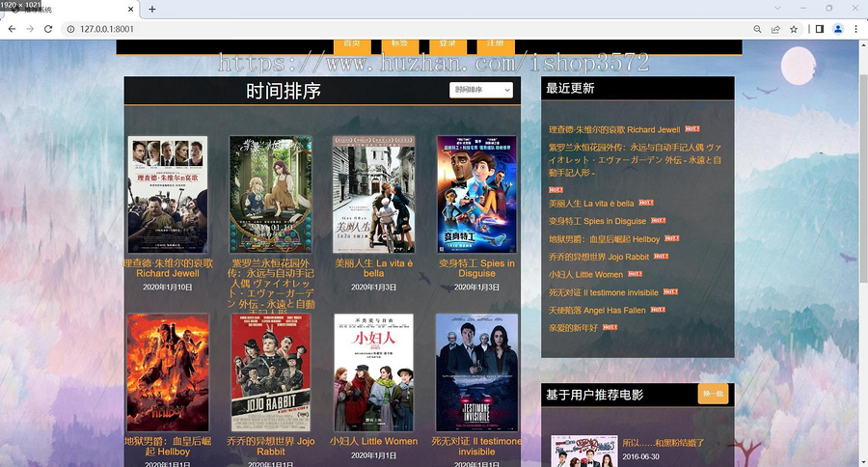Screen dimensions: 868x467
Task: Click the 理查德·朱维尔的哀歌 Richard Jewell title under poster
Action: [168, 268]
